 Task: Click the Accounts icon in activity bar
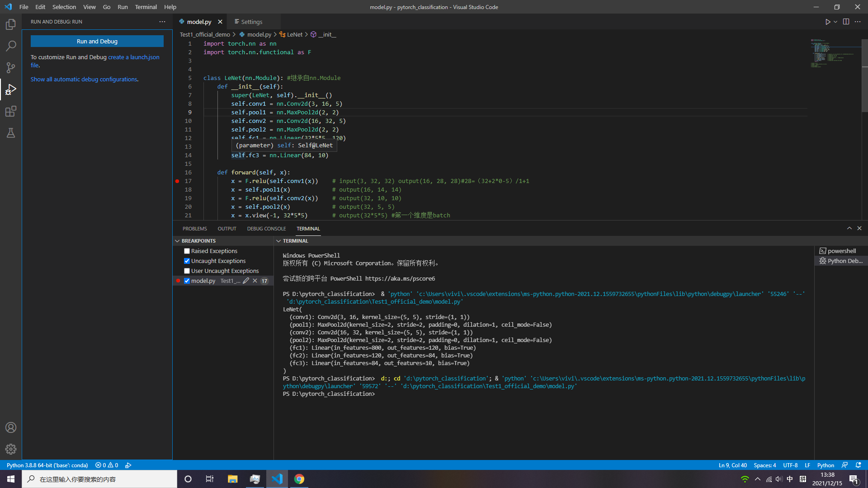[11, 427]
